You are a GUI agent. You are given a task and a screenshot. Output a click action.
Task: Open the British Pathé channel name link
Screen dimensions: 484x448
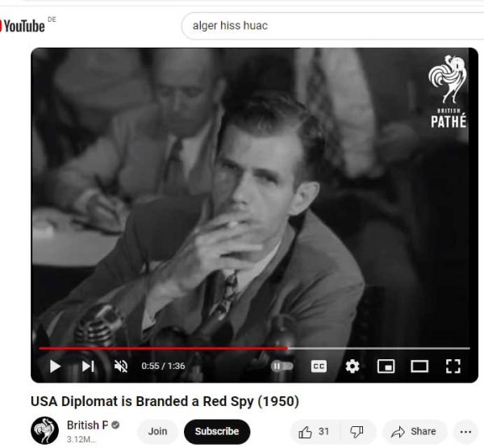click(87, 425)
